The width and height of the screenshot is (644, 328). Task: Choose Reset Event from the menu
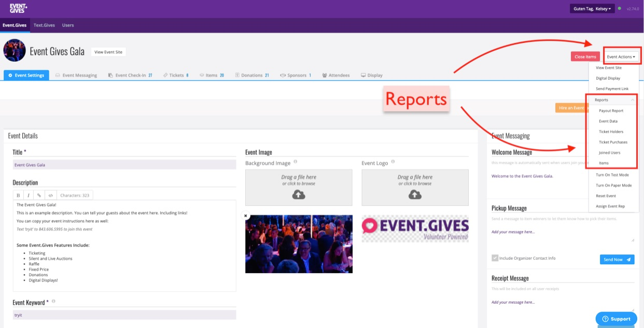pyautogui.click(x=606, y=196)
